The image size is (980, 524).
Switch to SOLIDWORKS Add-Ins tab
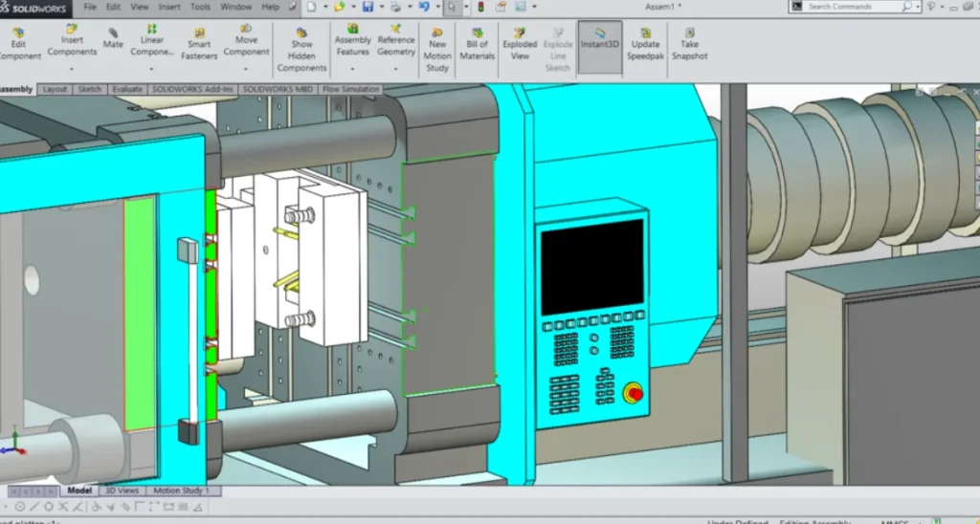coord(192,89)
